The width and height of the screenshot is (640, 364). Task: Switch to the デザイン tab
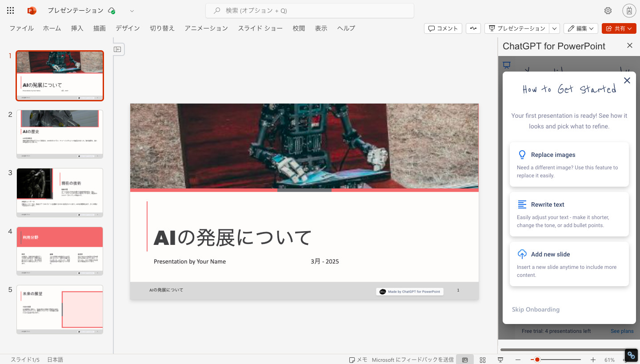(128, 28)
